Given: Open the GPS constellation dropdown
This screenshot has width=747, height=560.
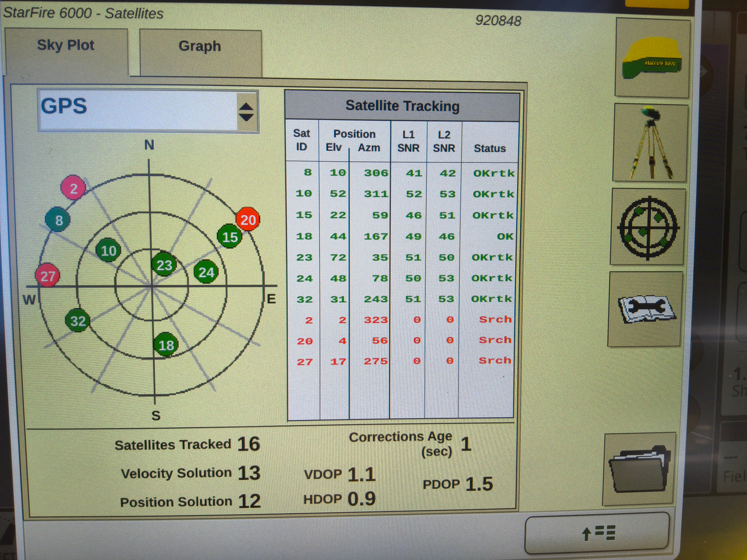Looking at the screenshot, I should tap(148, 111).
